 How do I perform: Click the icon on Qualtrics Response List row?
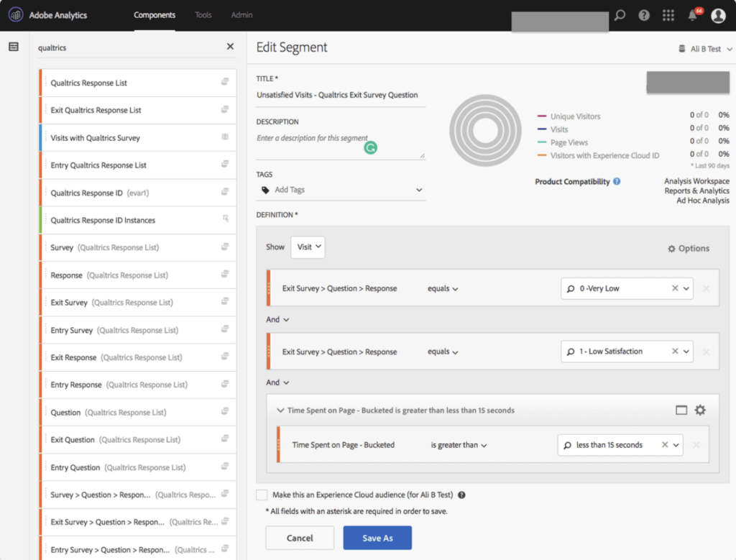pos(225,82)
